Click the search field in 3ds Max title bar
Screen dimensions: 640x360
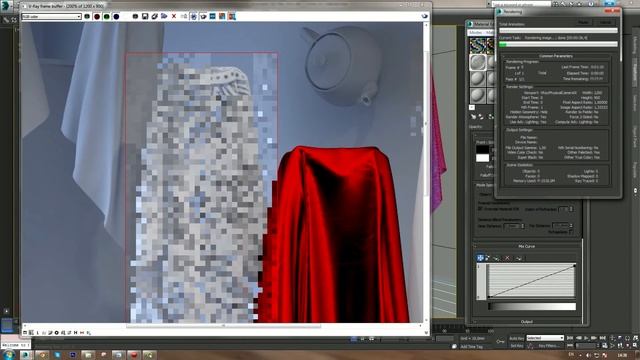[x=520, y=4]
